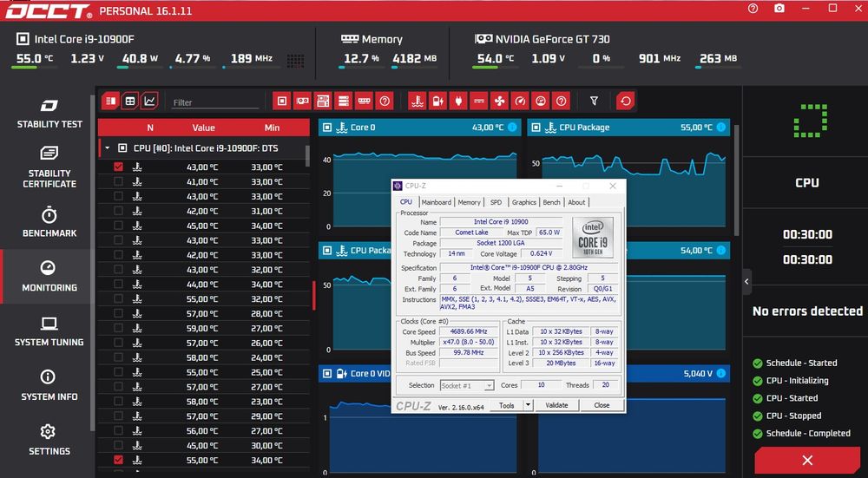Click the graphs area vertical scrollbar
868x478 pixels.
click(x=736, y=180)
